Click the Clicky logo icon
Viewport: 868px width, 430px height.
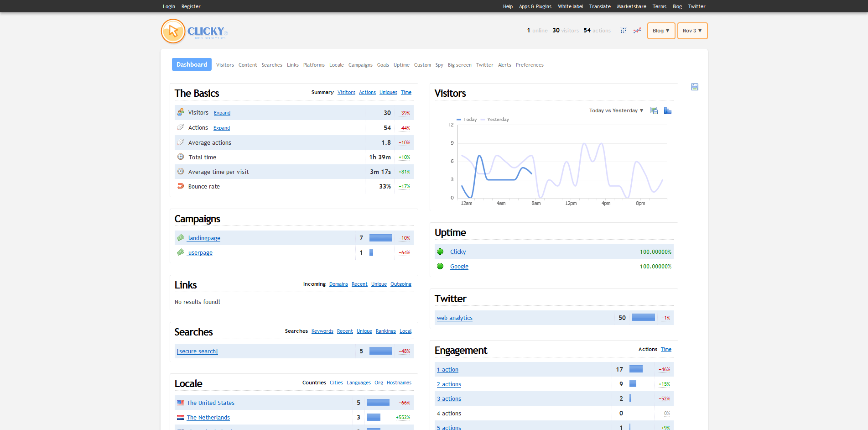[173, 31]
